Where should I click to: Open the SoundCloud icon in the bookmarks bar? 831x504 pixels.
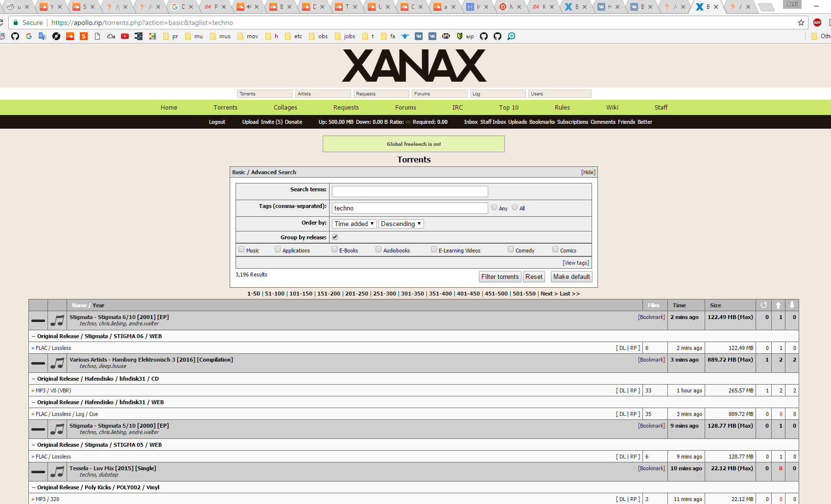tap(70, 36)
